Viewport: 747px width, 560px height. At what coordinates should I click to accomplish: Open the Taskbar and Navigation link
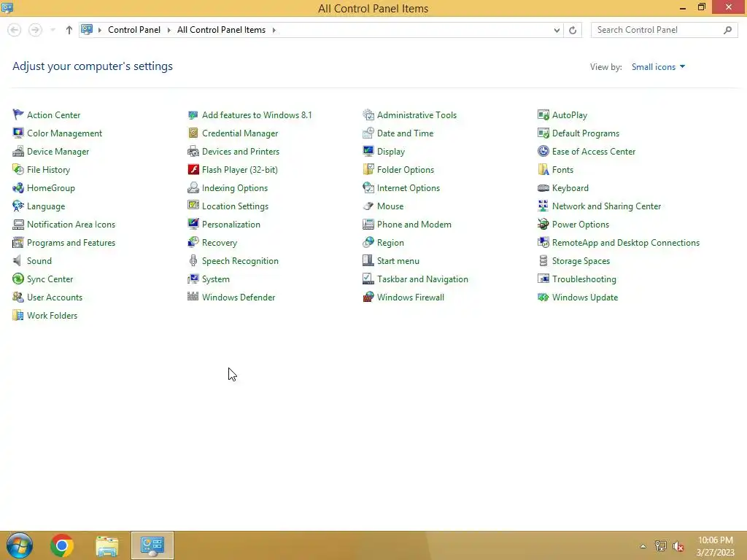point(422,279)
